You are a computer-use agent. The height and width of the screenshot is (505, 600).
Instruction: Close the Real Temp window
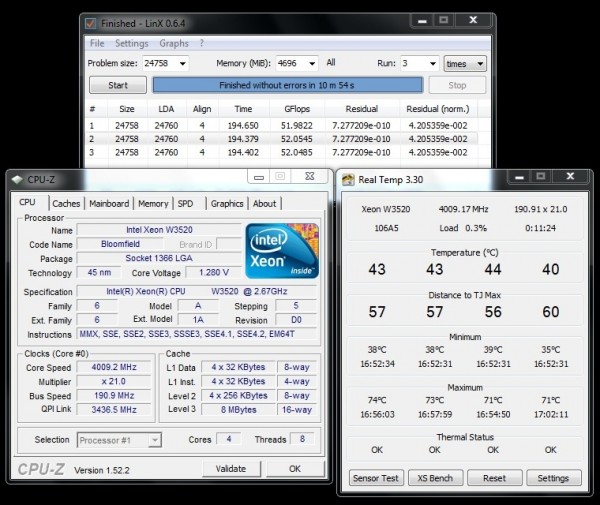[570, 176]
